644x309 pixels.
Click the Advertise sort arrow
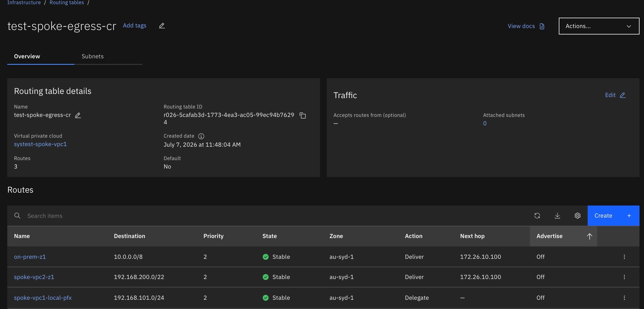coord(589,236)
